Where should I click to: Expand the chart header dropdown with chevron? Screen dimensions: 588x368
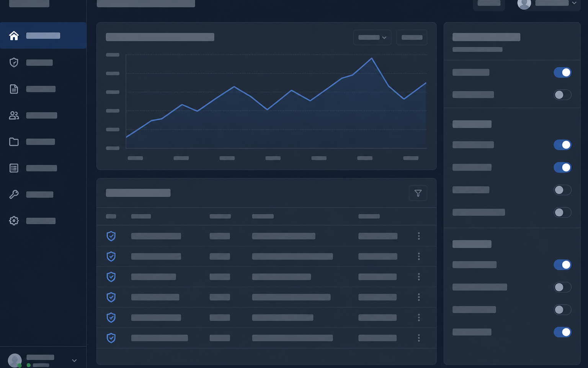tap(372, 38)
